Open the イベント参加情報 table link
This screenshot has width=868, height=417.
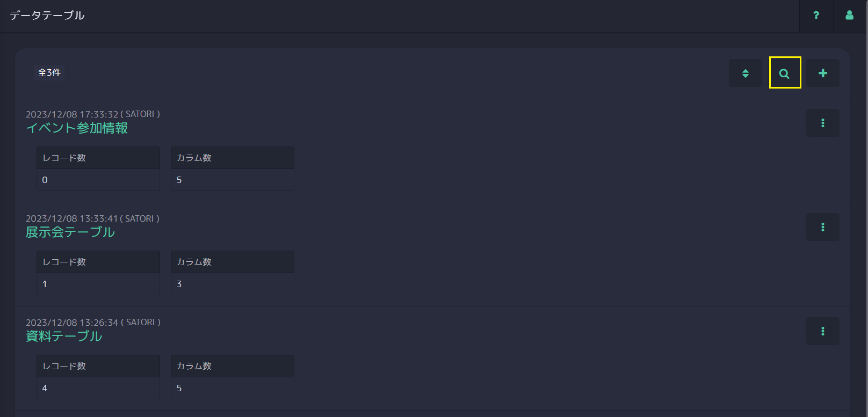pyautogui.click(x=77, y=128)
